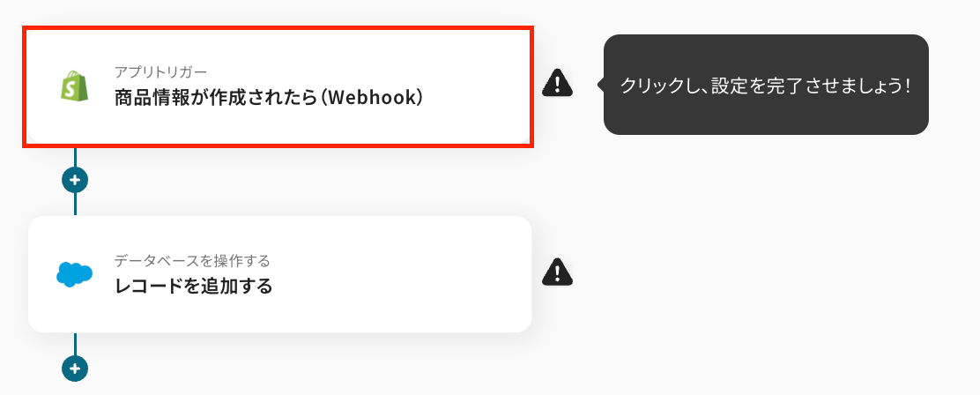Click warning icon beside レコードを追加する step
Image resolution: width=980 pixels, height=395 pixels.
point(557,272)
